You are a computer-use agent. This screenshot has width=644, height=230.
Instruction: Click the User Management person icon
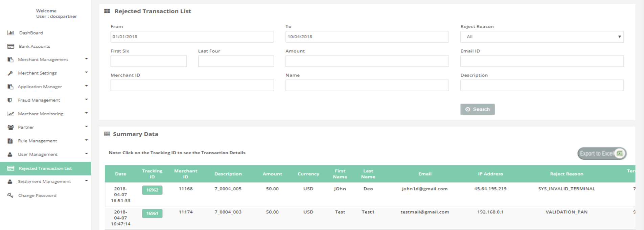pyautogui.click(x=10, y=154)
